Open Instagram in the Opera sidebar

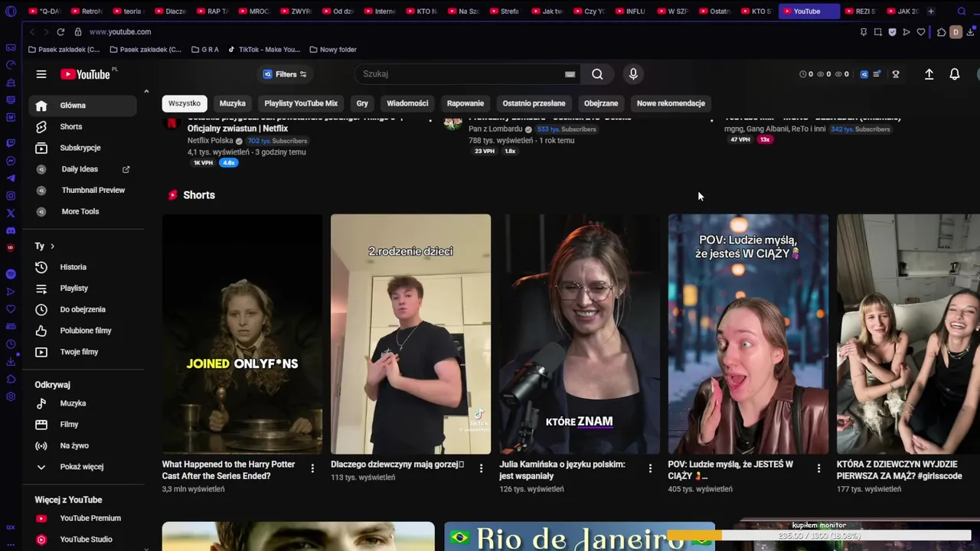(x=11, y=196)
